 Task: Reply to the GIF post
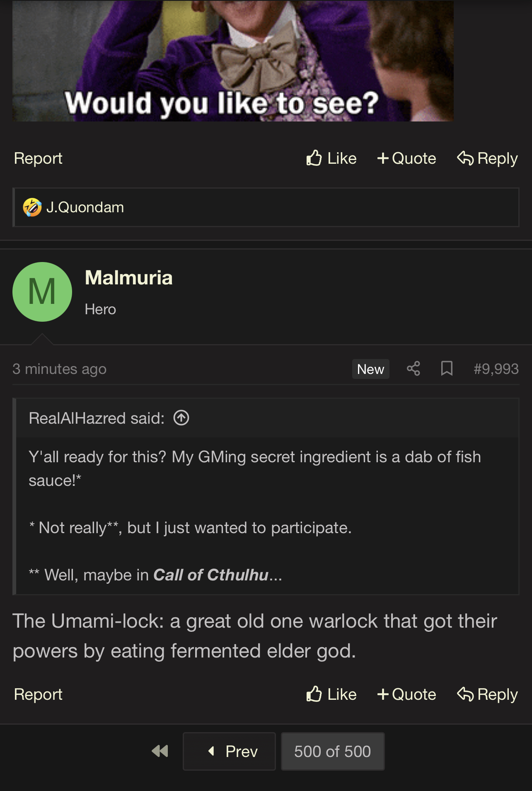click(x=487, y=158)
